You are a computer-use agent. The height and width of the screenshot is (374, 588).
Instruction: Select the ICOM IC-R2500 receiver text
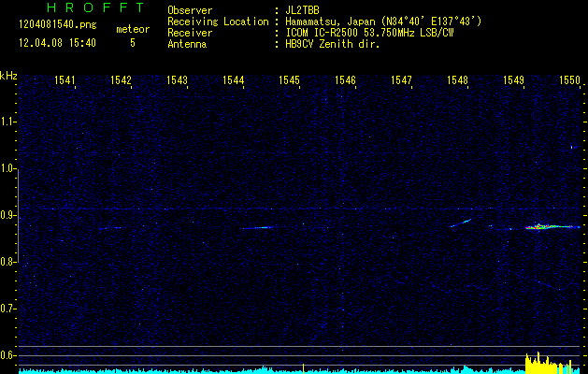(x=372, y=33)
